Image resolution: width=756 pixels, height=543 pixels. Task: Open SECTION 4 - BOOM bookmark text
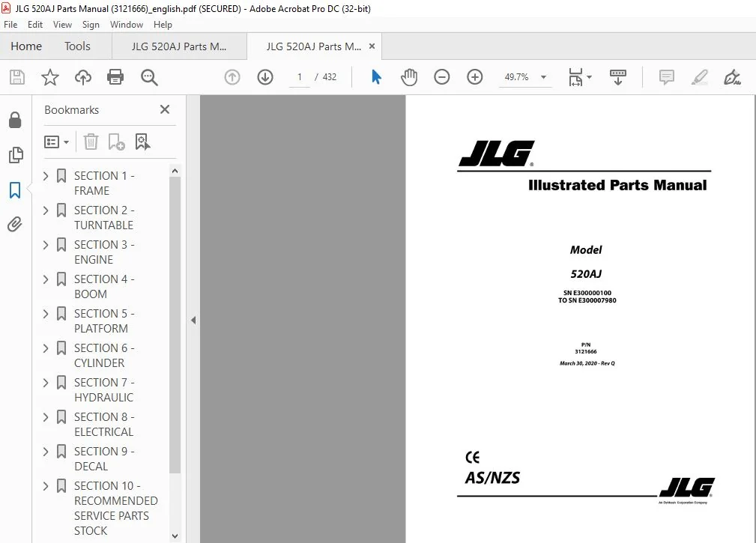tap(104, 286)
